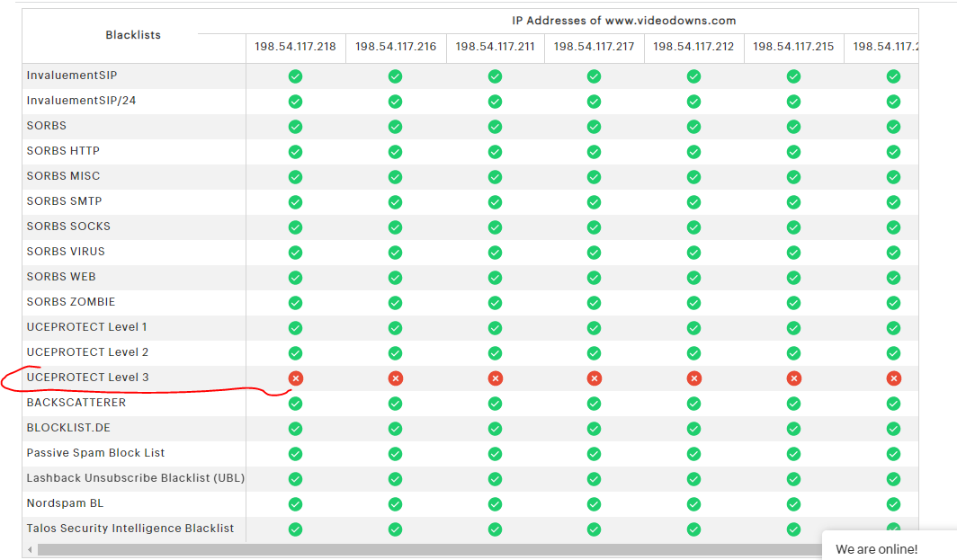Click green check for Talos Security under 198.54.117.218
This screenshot has width=957, height=560.
[x=295, y=529]
